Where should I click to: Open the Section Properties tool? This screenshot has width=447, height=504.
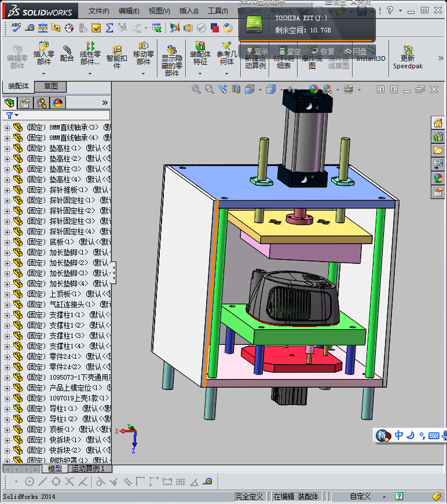point(56,28)
